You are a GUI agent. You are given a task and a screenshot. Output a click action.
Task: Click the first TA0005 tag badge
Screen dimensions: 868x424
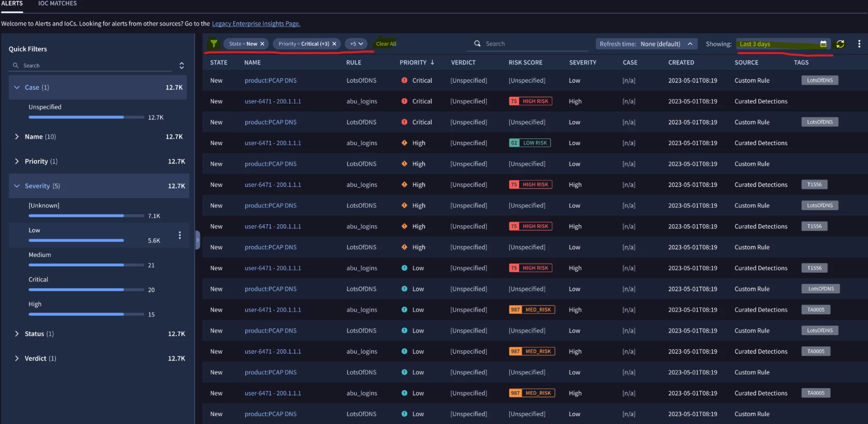[816, 310]
